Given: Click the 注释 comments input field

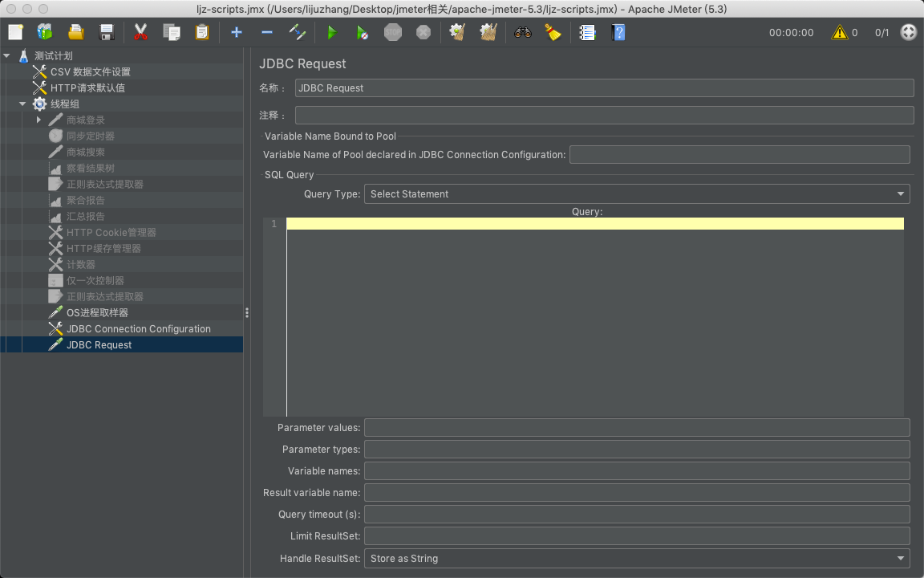Looking at the screenshot, I should click(x=604, y=115).
